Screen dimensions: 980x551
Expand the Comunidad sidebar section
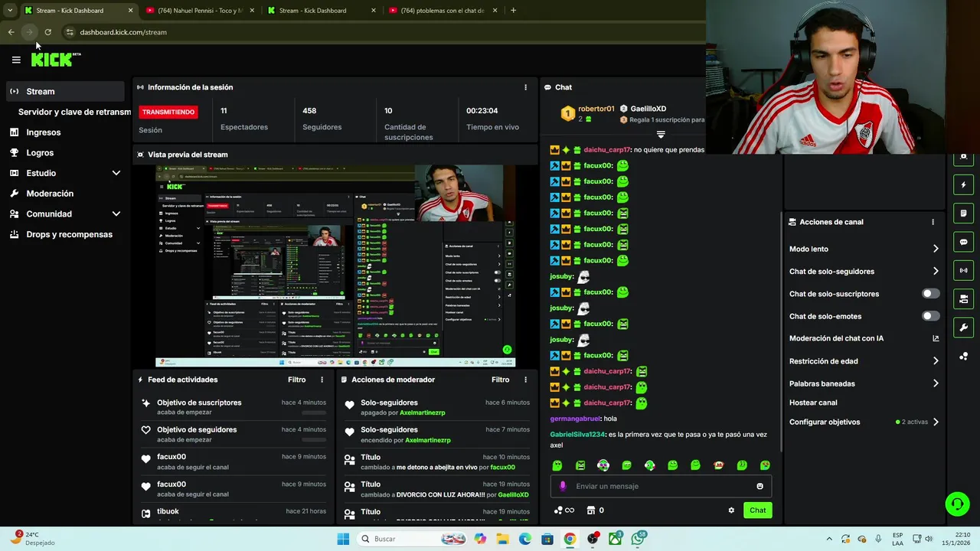[64, 214]
